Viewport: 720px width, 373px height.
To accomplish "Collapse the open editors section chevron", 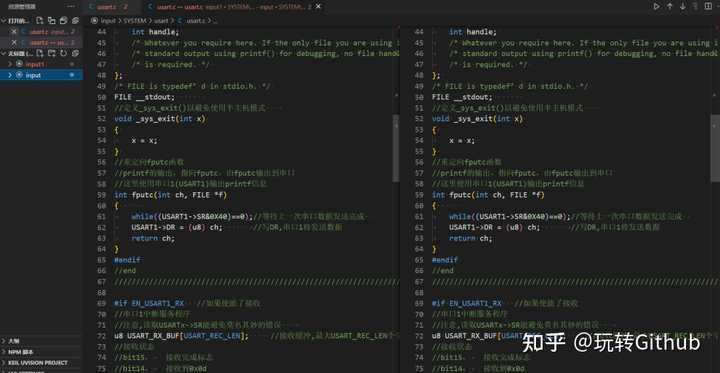I will [4, 21].
